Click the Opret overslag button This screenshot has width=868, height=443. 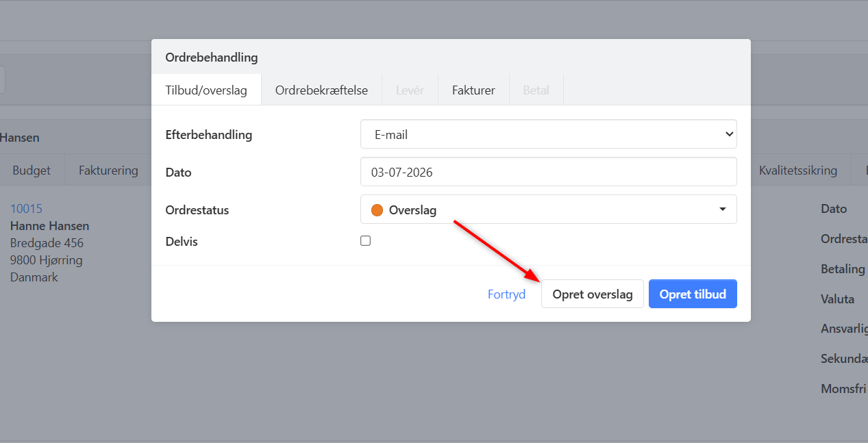(593, 294)
